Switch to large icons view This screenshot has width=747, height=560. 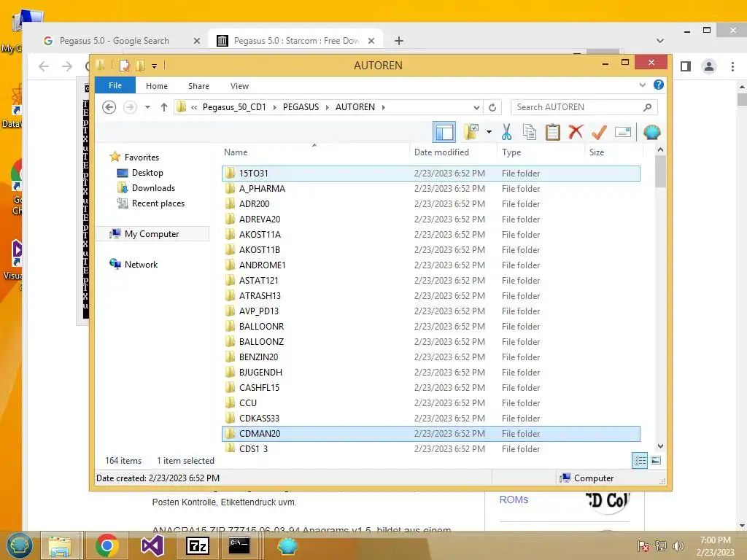(656, 461)
